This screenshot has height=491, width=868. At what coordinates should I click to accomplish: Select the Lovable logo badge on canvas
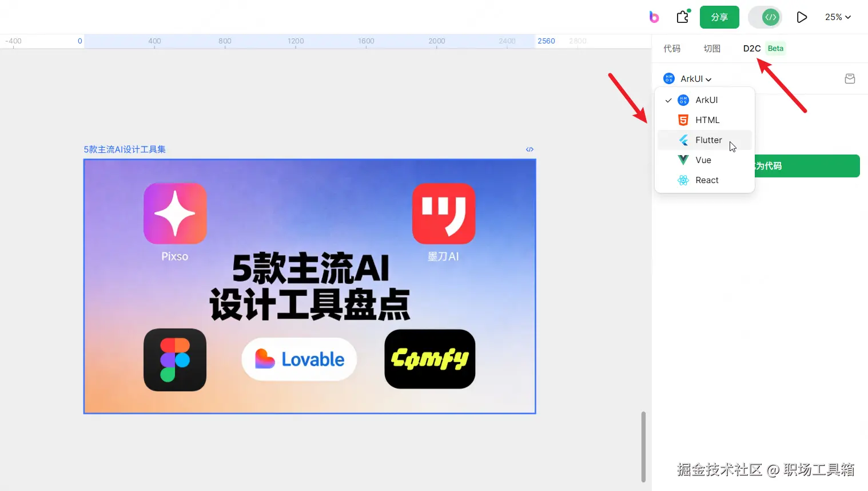pyautogui.click(x=299, y=359)
